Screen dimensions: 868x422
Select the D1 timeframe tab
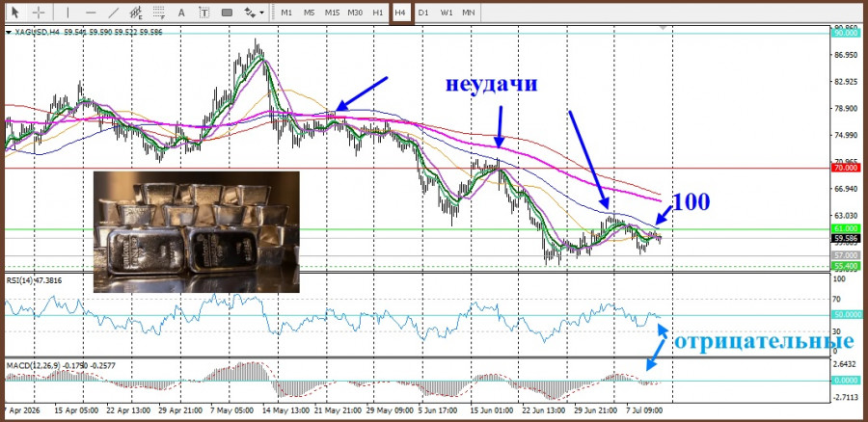tap(423, 13)
